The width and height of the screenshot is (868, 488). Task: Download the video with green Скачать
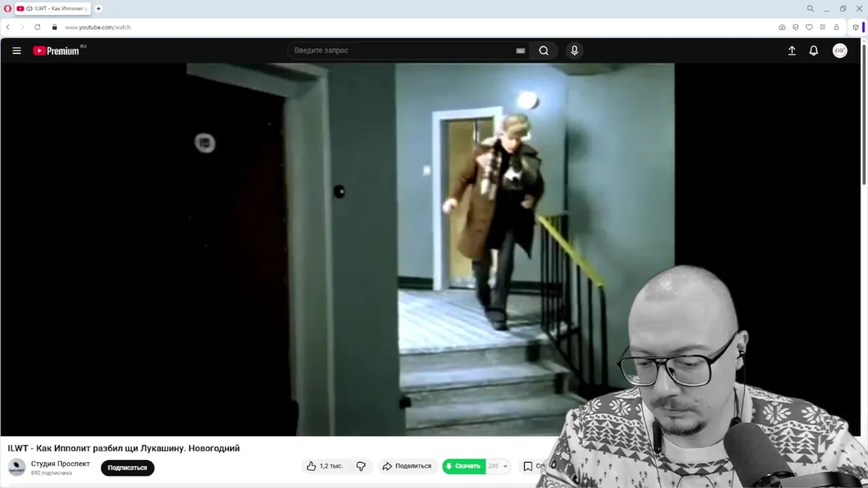(x=464, y=466)
